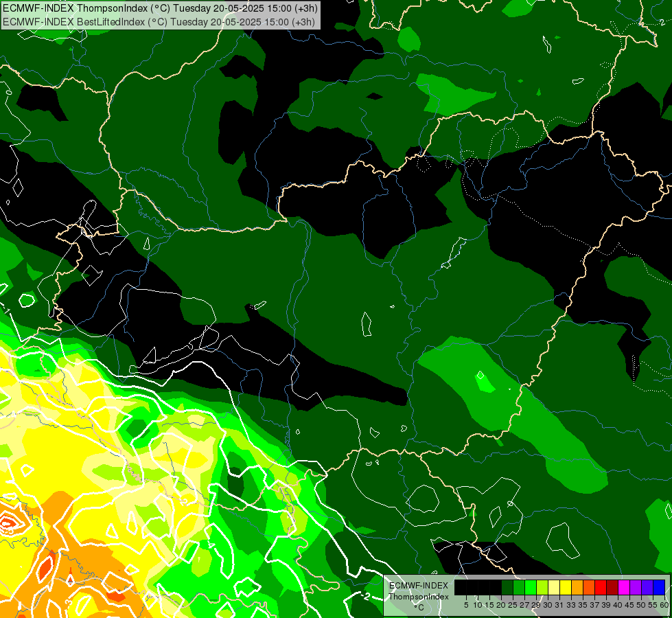Click the pale yellow 30-31 legend swatch

click(554, 587)
